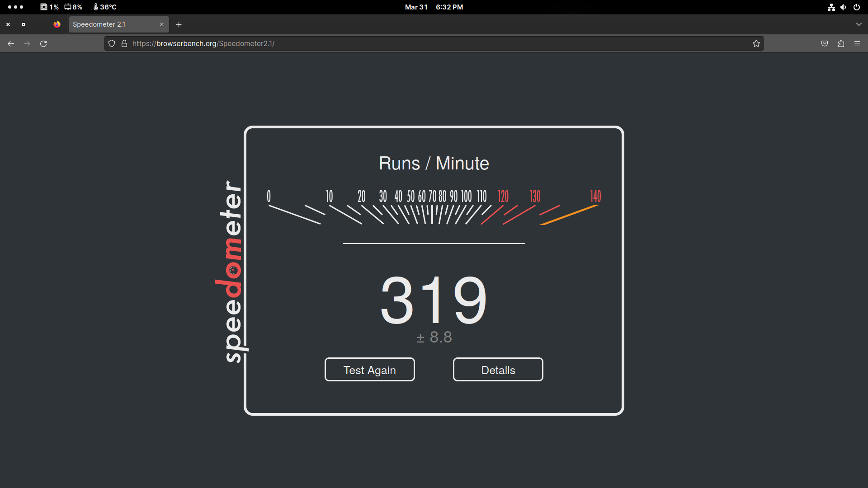Open the tracking protection shield icon
The width and height of the screenshot is (868, 488).
point(112,43)
